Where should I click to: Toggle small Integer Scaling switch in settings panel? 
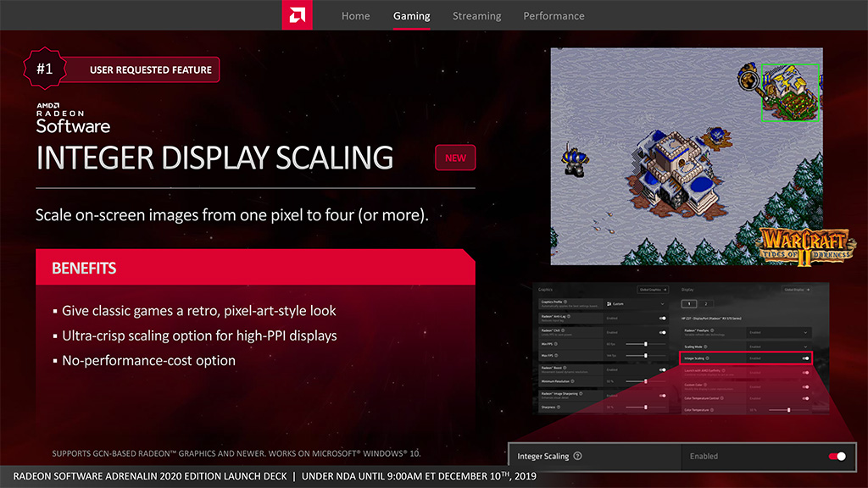805,358
